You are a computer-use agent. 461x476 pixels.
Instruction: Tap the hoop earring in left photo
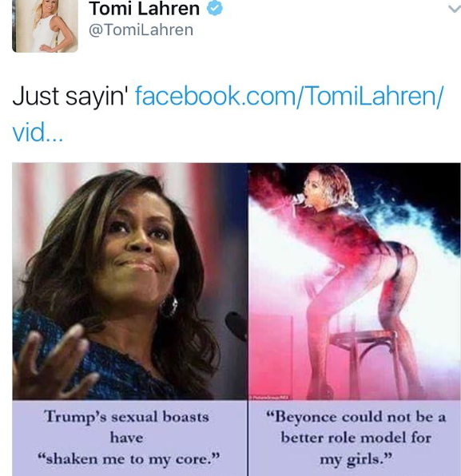(x=169, y=307)
